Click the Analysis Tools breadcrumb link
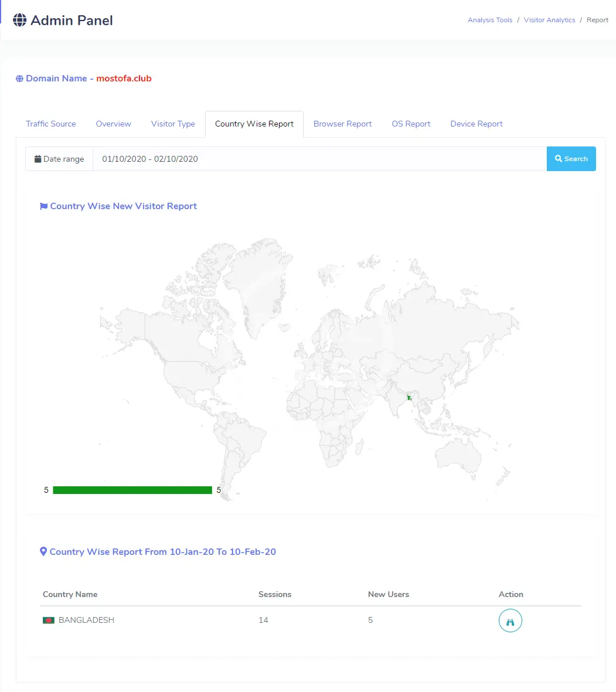The width and height of the screenshot is (616, 692). 489,20
